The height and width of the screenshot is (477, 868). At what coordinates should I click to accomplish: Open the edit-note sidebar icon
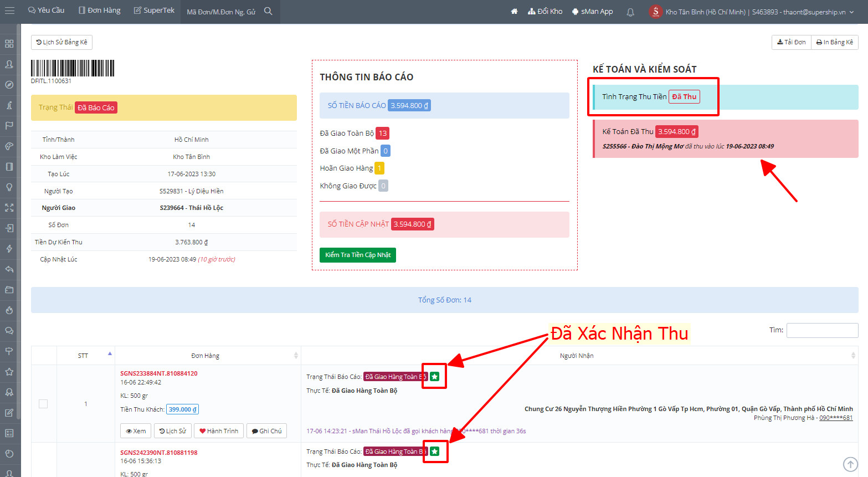tap(9, 413)
